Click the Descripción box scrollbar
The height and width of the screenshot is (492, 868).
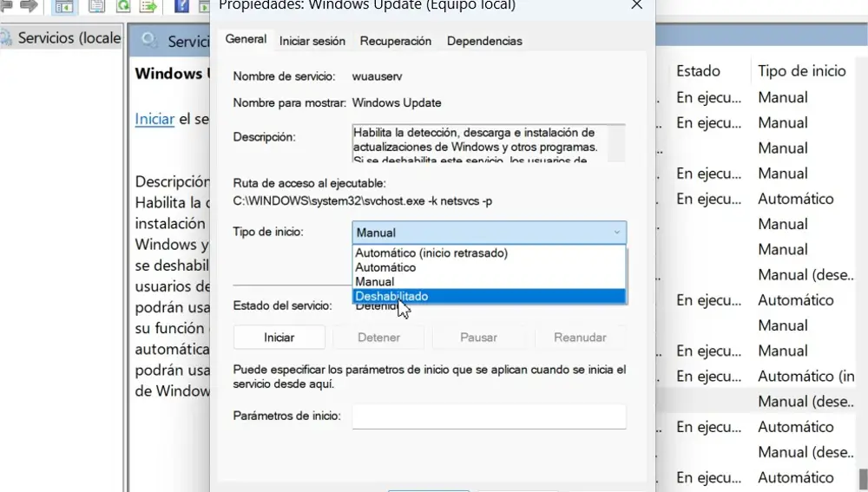616,143
